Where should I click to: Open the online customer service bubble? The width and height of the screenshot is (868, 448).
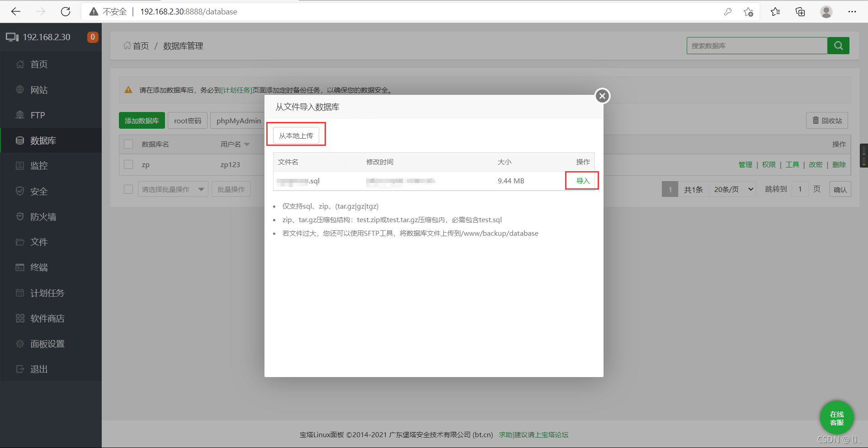tap(837, 418)
